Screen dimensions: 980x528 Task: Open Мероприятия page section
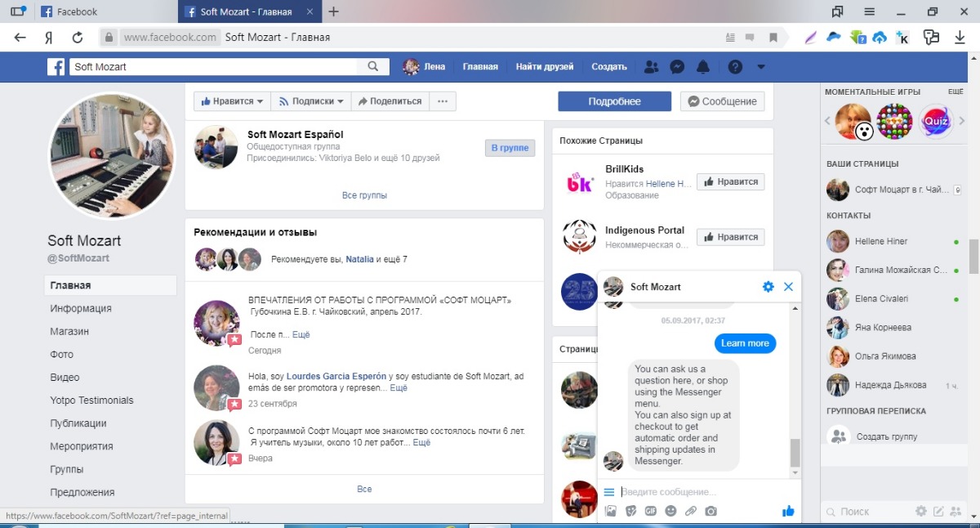tap(82, 446)
